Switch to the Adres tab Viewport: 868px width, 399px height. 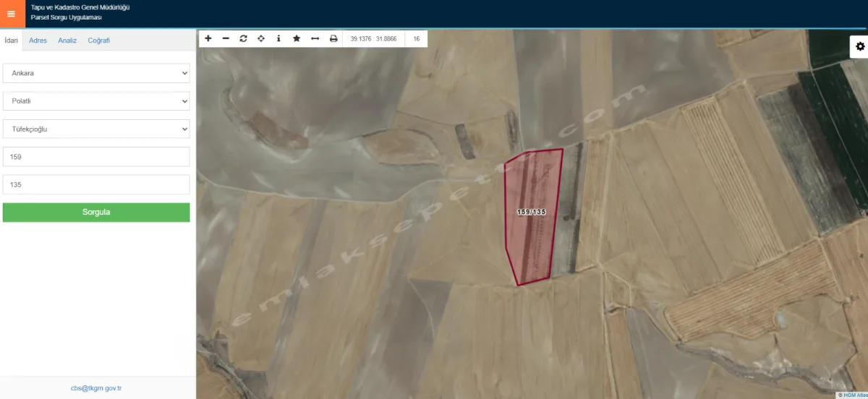(38, 40)
